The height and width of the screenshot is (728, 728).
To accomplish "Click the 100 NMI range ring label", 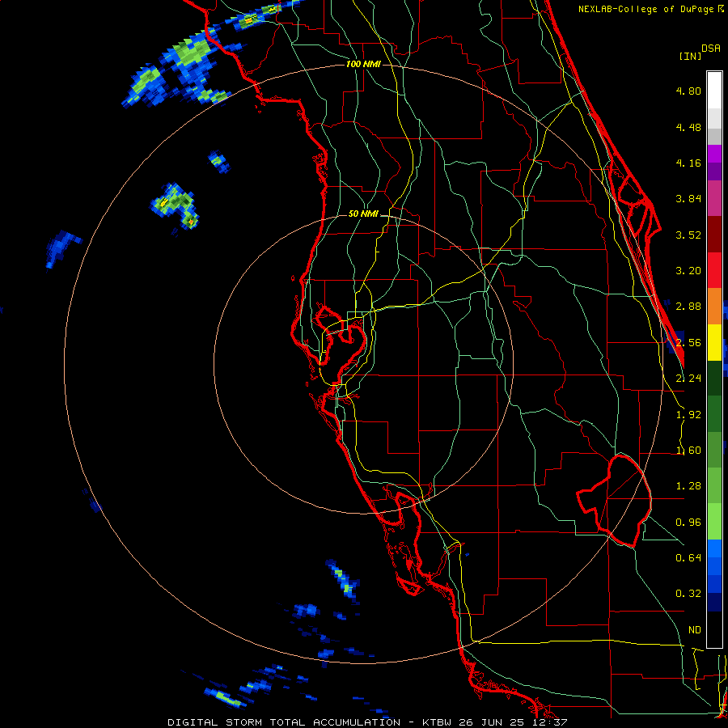I will tap(363, 64).
